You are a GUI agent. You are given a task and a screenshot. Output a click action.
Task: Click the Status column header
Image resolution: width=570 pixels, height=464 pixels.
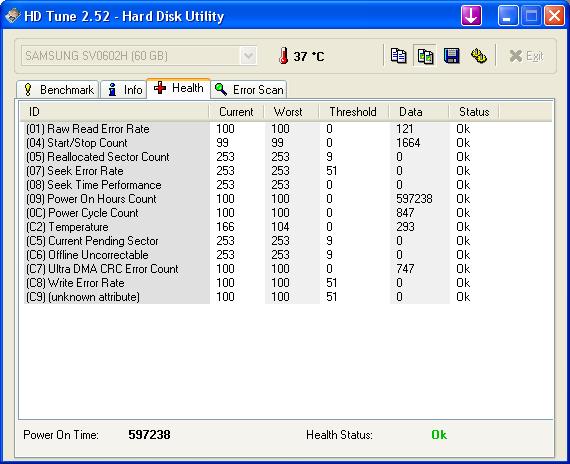[x=474, y=112]
